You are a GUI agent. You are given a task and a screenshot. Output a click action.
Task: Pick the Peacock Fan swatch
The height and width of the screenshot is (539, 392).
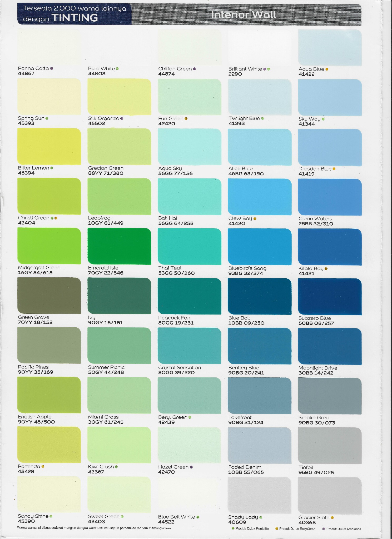coord(190,296)
